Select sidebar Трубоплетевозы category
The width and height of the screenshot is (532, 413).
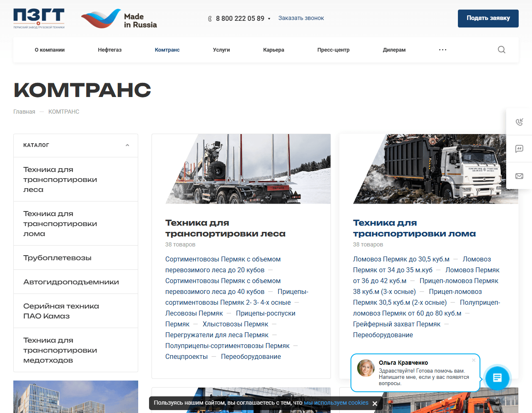76,258
